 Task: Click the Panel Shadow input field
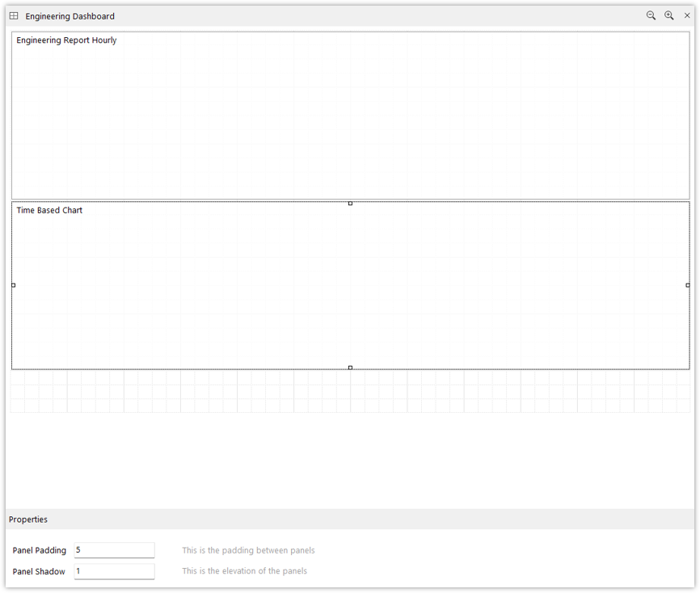point(114,571)
